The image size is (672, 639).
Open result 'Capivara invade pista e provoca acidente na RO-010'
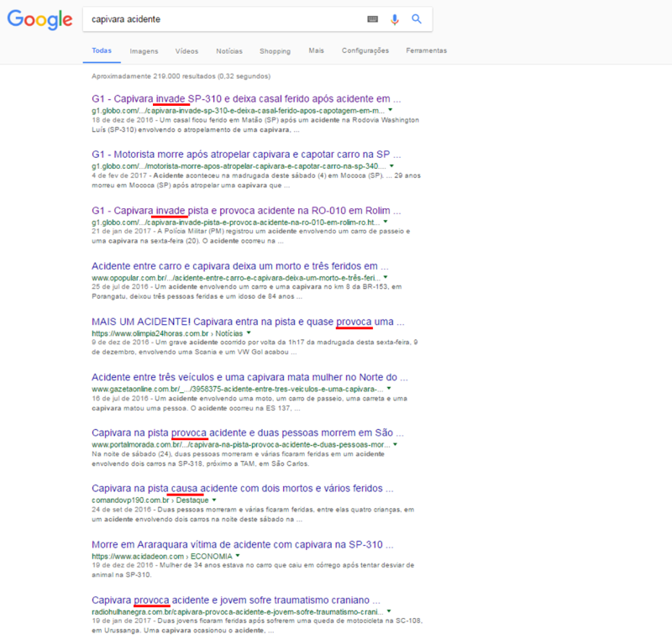(x=246, y=211)
